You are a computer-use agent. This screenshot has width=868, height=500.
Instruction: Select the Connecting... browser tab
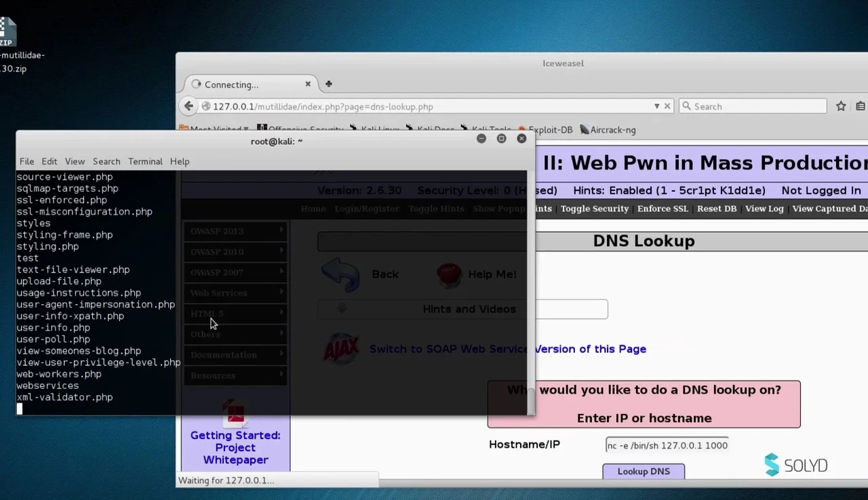[251, 84]
